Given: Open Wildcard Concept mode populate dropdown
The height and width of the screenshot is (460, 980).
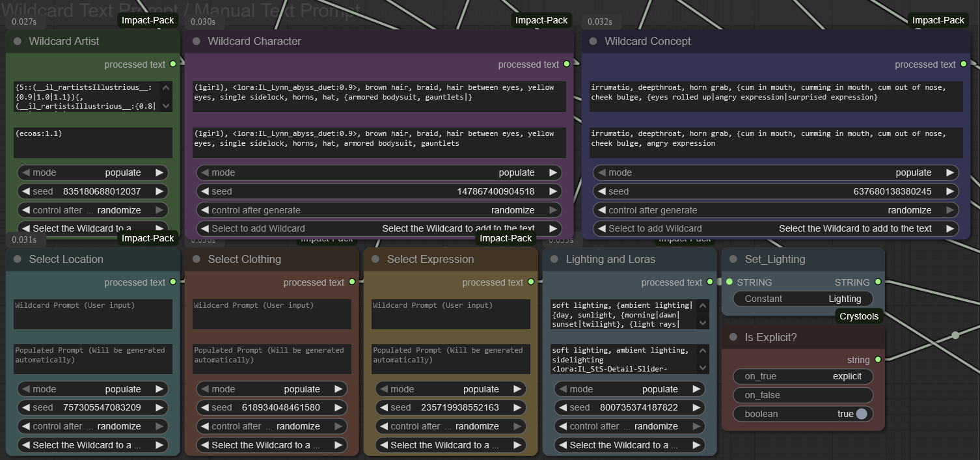Looking at the screenshot, I should (776, 172).
